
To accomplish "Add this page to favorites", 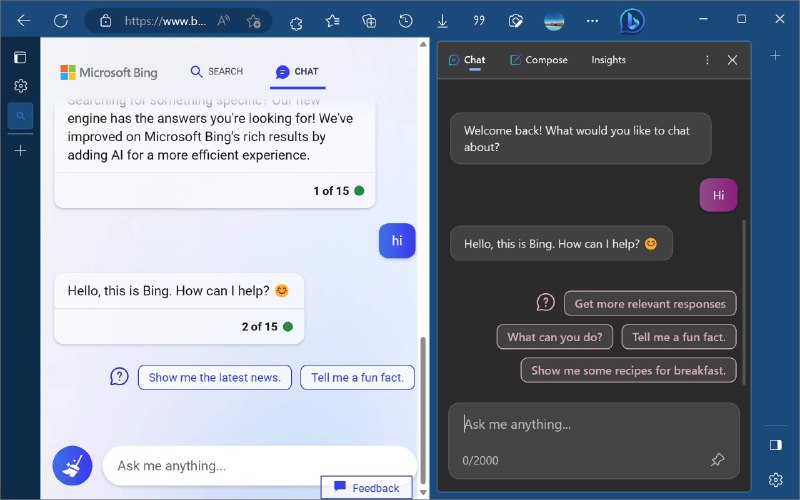I will coord(254,21).
